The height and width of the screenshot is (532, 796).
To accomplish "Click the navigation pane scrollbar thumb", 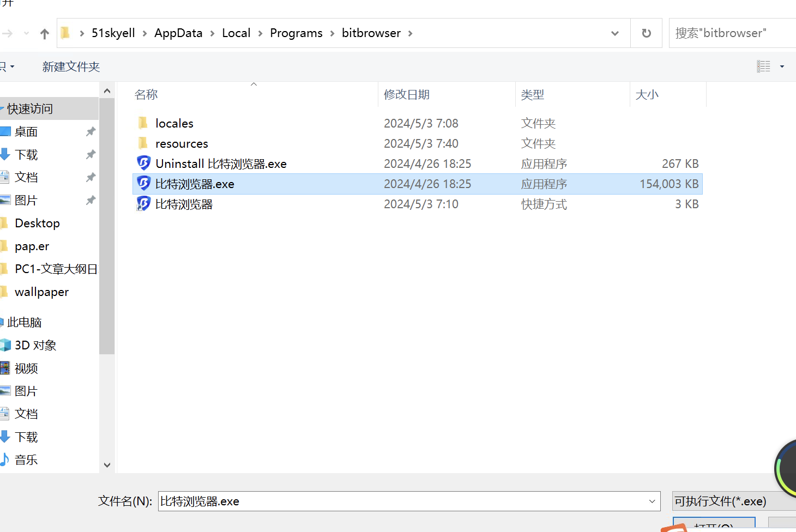I will 107,226.
